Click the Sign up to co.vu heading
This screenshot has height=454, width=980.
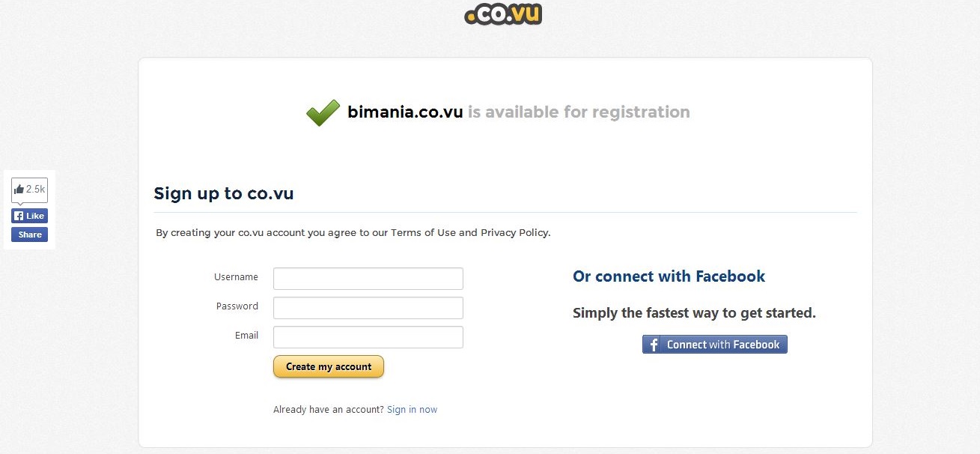tap(224, 193)
